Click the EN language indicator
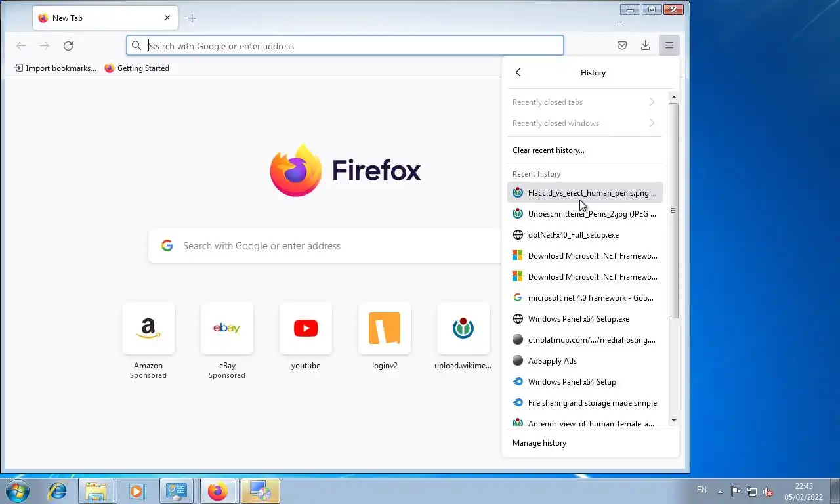The width and height of the screenshot is (840, 504). (702, 490)
